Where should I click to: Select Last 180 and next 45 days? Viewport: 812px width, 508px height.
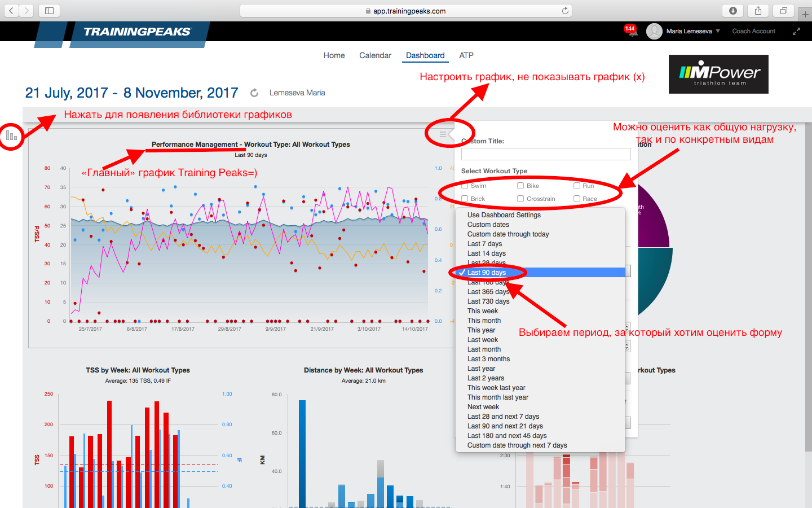pos(540,436)
